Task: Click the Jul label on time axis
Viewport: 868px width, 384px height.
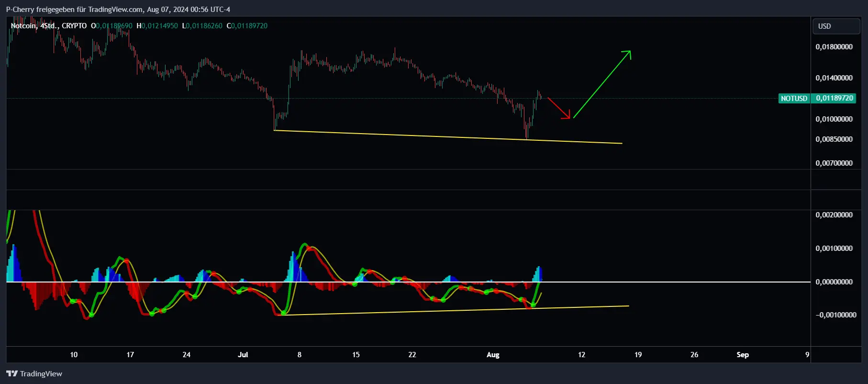Action: pyautogui.click(x=243, y=355)
